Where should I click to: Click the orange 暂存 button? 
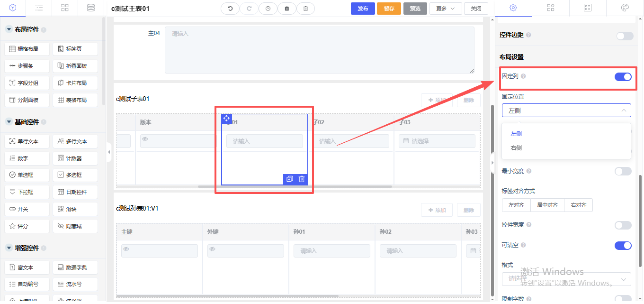point(389,9)
